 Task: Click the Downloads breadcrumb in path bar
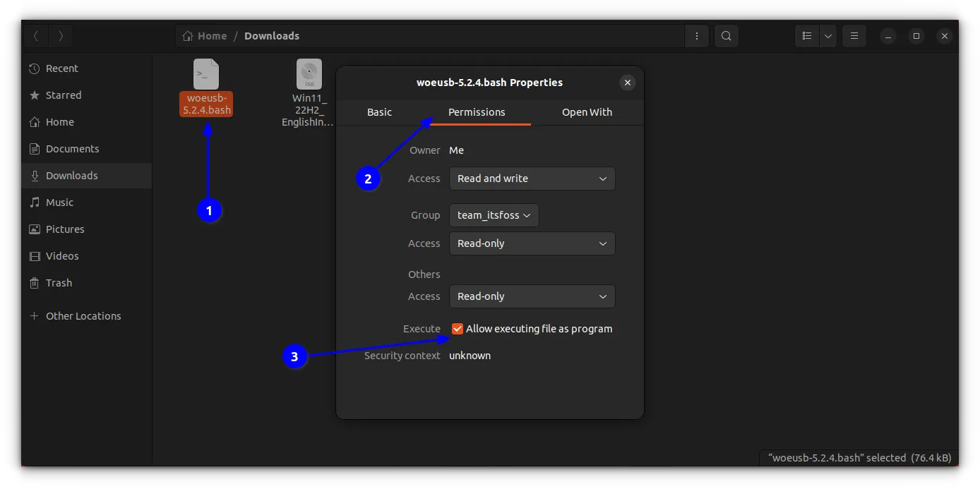pyautogui.click(x=272, y=35)
